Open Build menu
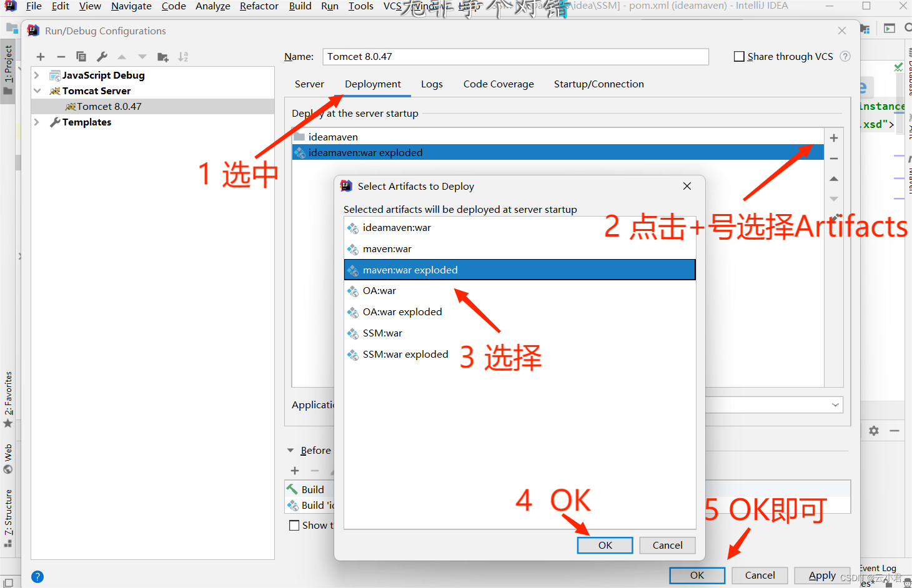The width and height of the screenshot is (912, 588). pos(300,6)
